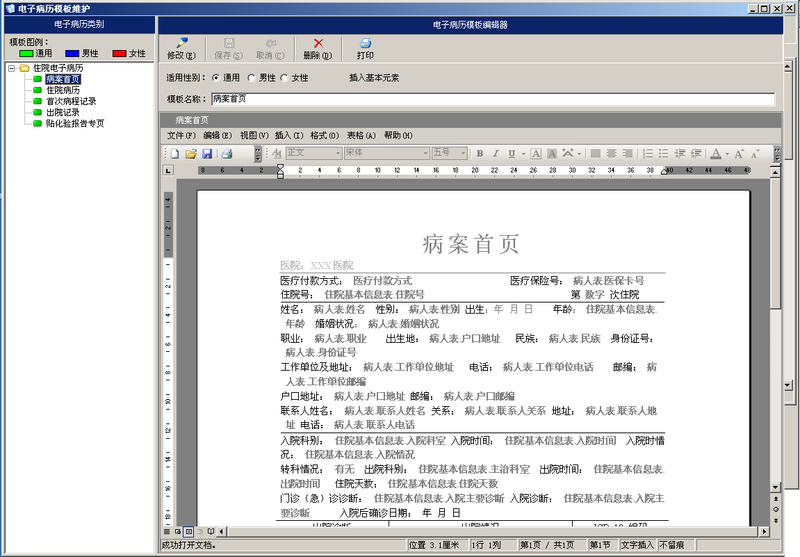Click the horizontal scrollbar right arrow
The width and height of the screenshot is (800, 557).
(x=764, y=531)
